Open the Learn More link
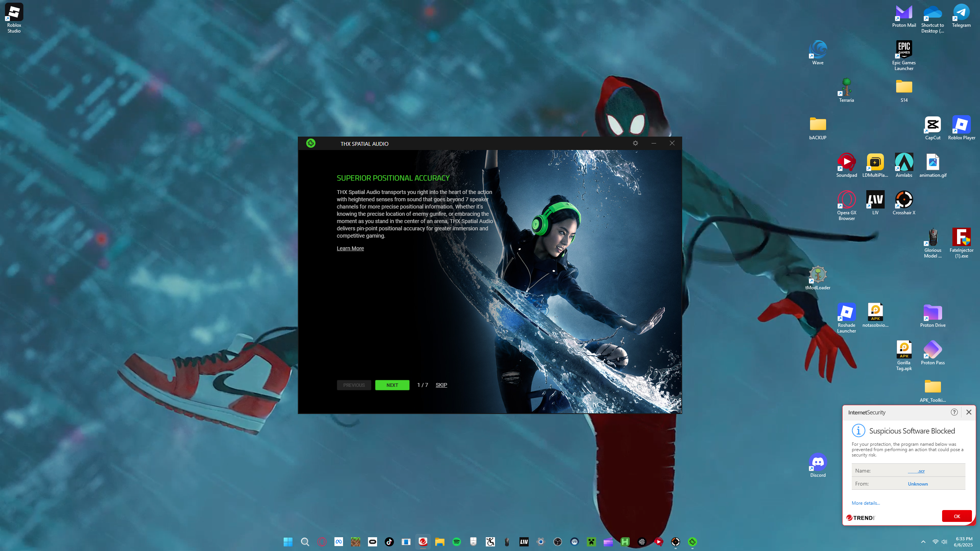 (x=350, y=248)
